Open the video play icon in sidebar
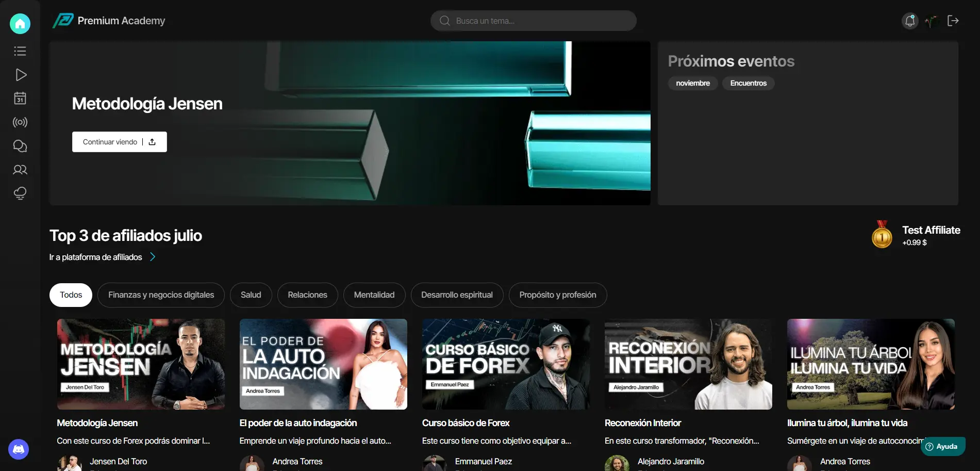Viewport: 980px width, 471px height. [20, 75]
